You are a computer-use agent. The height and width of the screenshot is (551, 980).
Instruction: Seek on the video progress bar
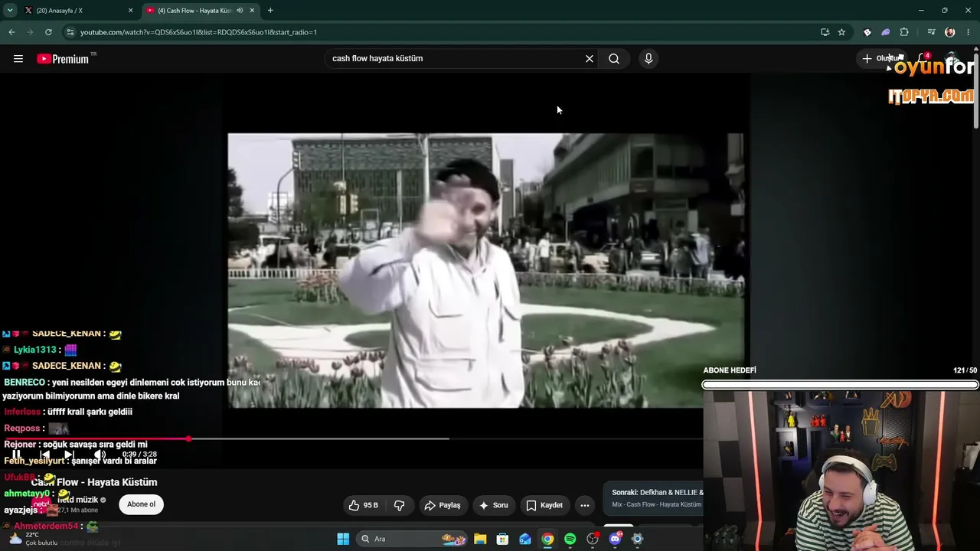[353, 439]
